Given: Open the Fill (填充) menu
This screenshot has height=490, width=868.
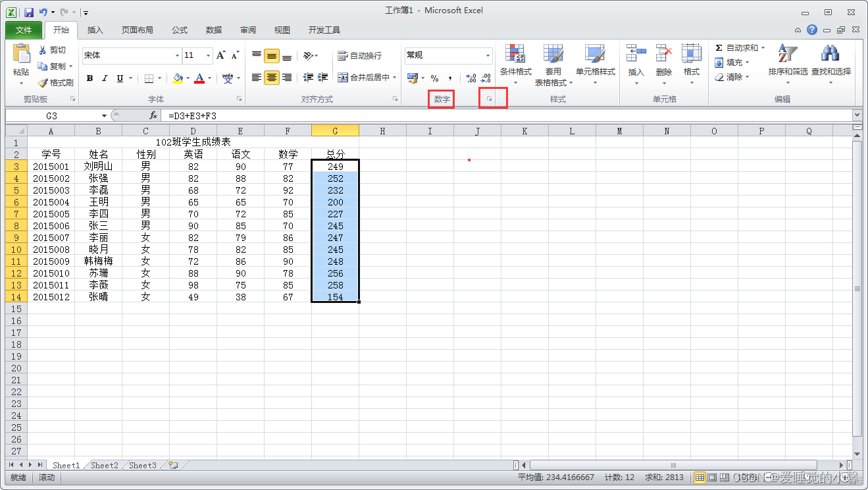Looking at the screenshot, I should click(732, 63).
